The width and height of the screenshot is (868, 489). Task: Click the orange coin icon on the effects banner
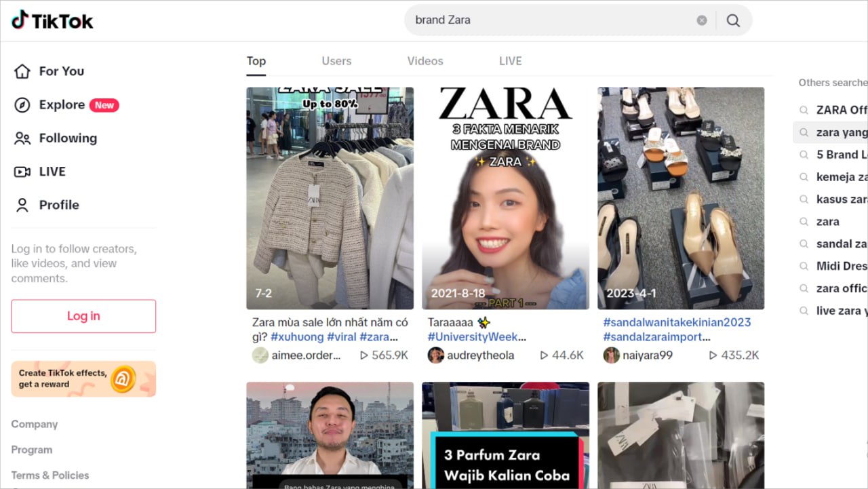123,378
